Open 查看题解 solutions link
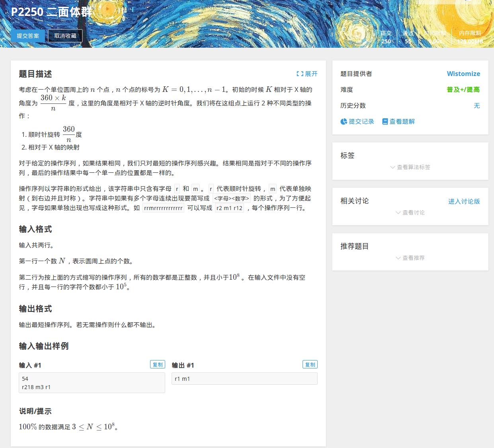 tap(398, 121)
